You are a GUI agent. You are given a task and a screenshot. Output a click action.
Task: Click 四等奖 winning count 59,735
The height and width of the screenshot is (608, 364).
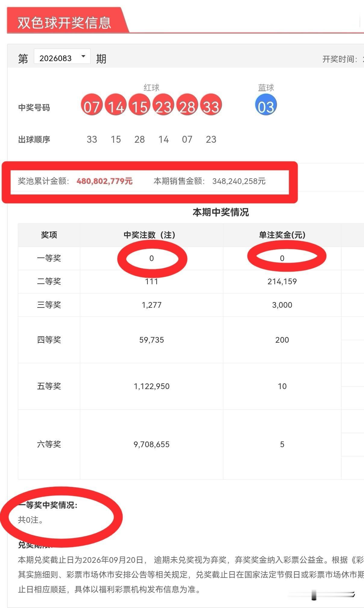click(151, 340)
